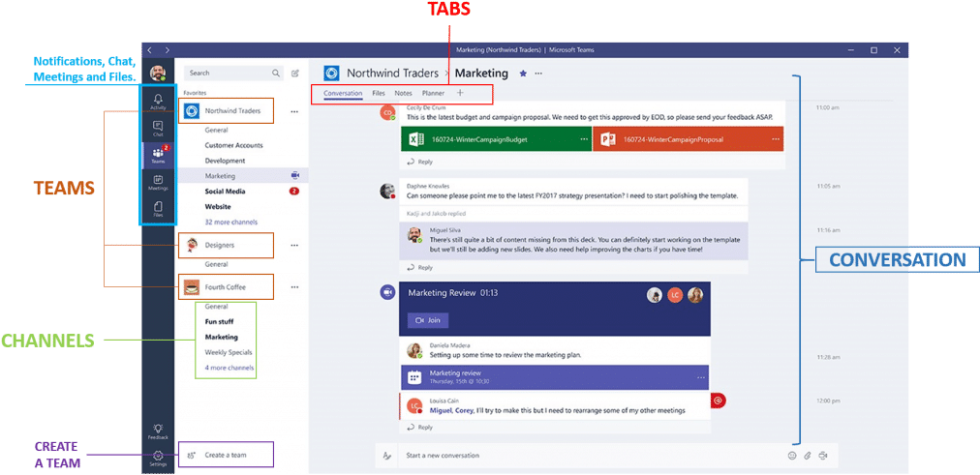
Task: Switch to the Files tab
Action: pos(379,93)
